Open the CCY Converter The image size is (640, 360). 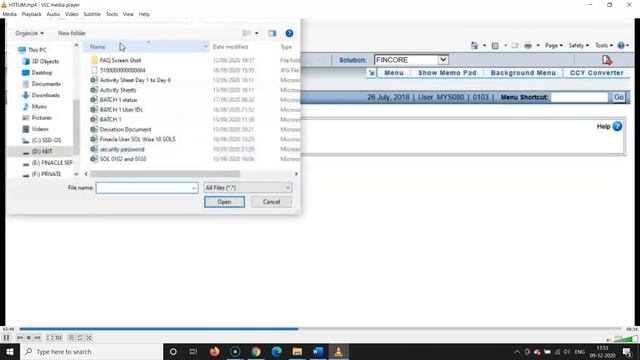tap(597, 73)
